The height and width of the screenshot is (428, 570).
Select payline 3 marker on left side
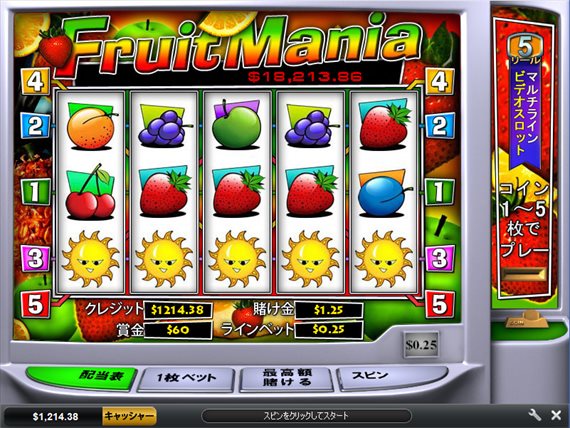point(35,259)
